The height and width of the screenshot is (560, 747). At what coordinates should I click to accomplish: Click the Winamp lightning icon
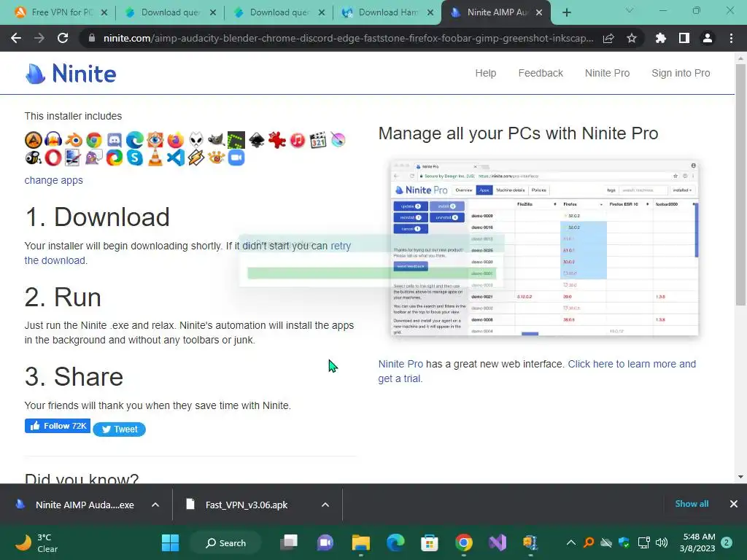coord(196,157)
